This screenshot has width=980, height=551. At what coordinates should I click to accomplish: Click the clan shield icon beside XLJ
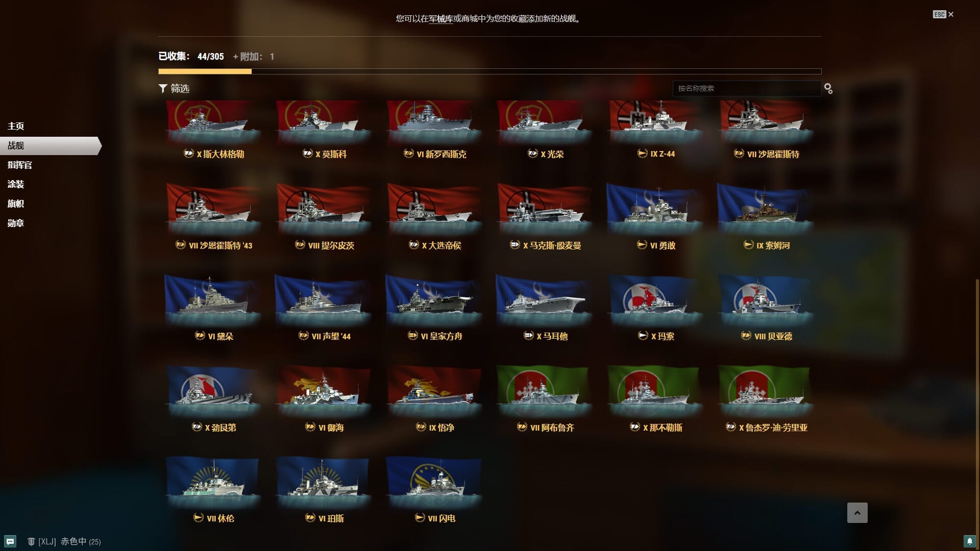click(x=31, y=541)
